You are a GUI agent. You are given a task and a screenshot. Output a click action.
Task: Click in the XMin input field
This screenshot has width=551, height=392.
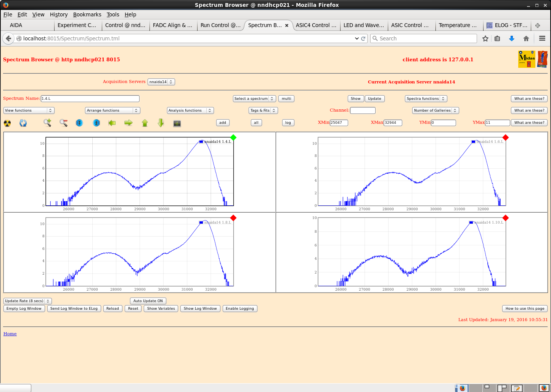(339, 123)
